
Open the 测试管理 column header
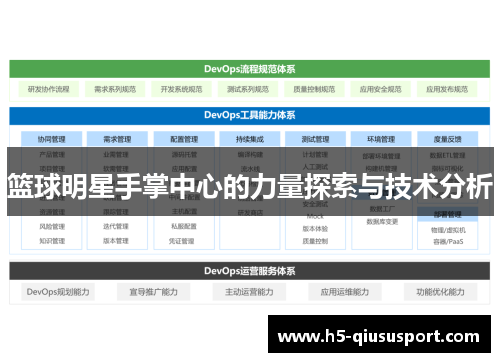[315, 139]
